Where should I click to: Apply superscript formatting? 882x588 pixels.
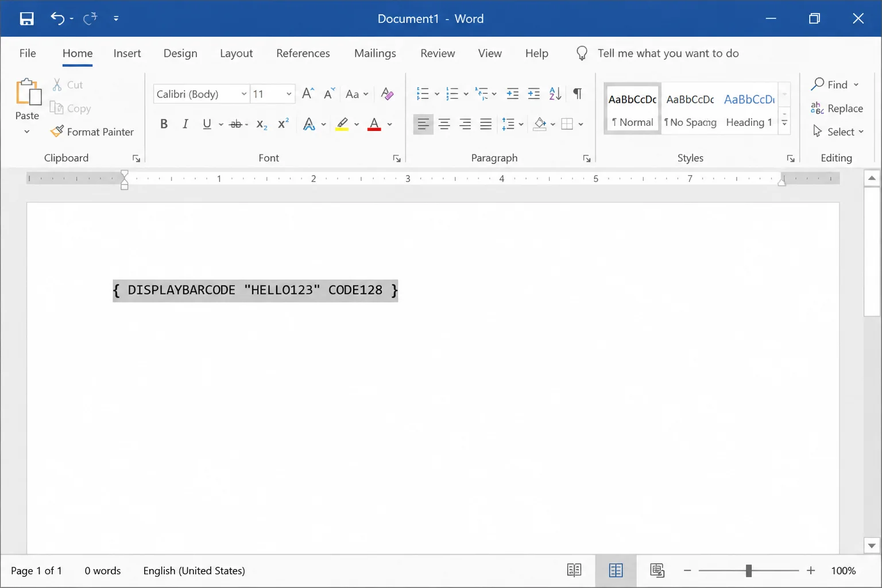[x=283, y=124]
